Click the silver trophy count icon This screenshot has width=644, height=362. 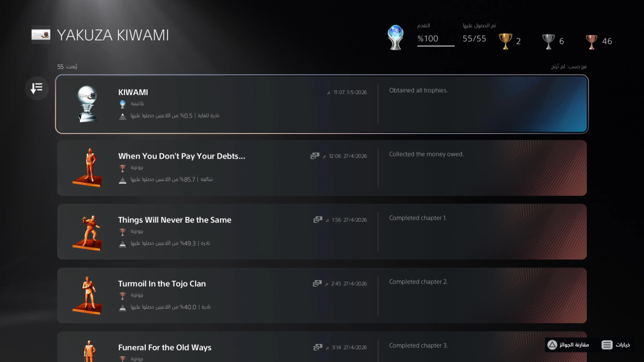tap(548, 41)
